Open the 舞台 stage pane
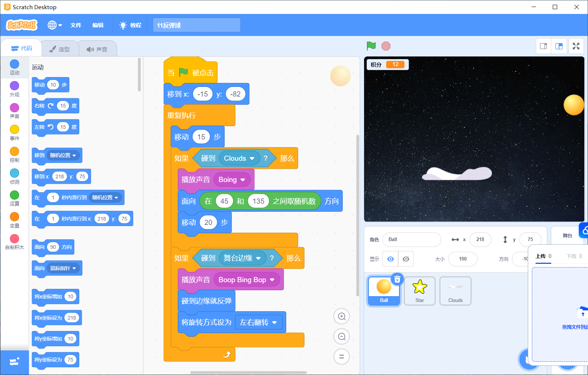Screen dimensions: 588x375 [x=567, y=236]
